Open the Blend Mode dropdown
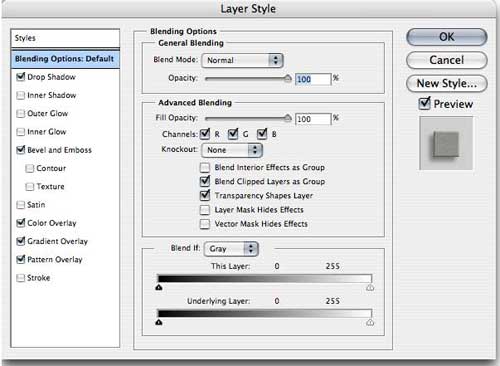500x366 pixels. [x=242, y=60]
